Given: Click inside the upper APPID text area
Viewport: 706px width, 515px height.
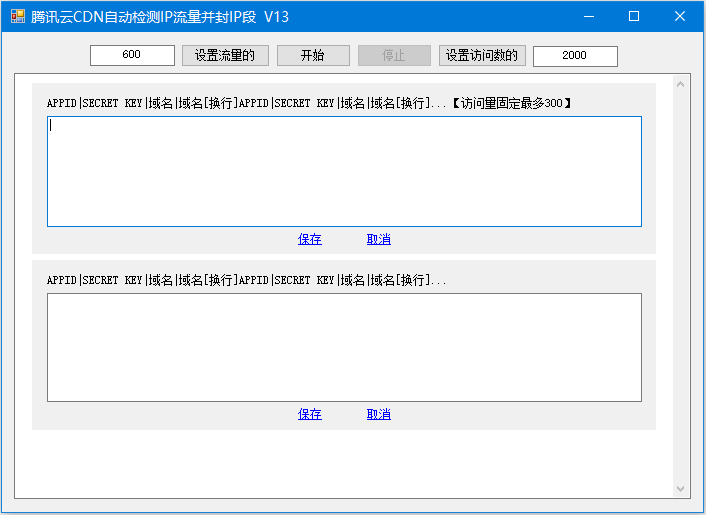Looking at the screenshot, I should [344, 171].
